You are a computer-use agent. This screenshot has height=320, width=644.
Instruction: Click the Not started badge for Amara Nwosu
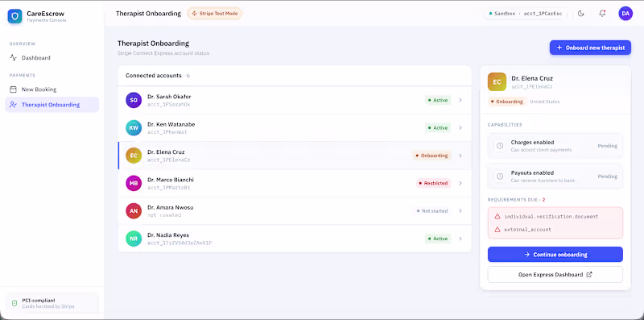point(431,210)
